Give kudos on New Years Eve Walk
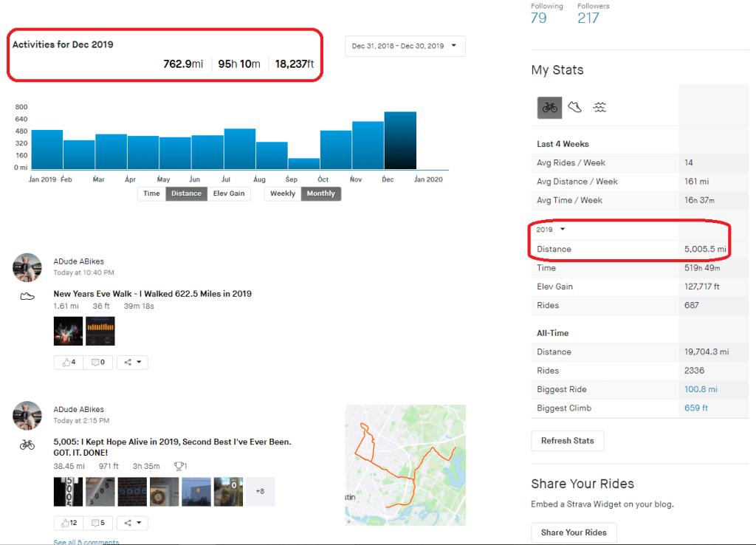Screen dimensions: 756x545 (68, 362)
